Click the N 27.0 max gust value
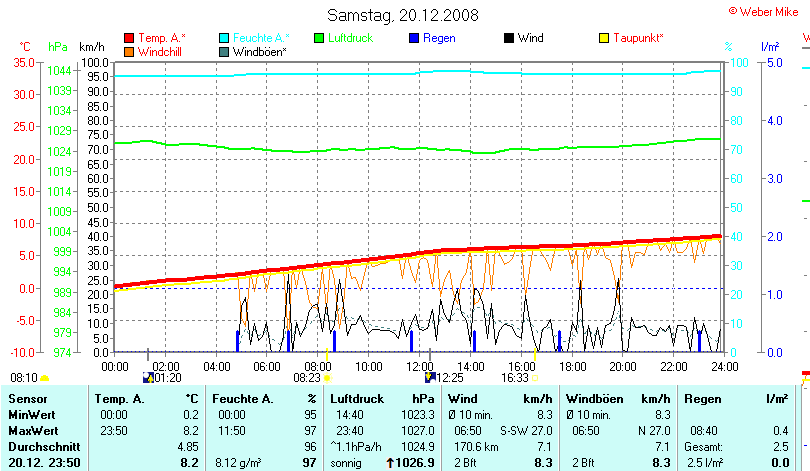This screenshot has height=471, width=810. click(x=654, y=431)
